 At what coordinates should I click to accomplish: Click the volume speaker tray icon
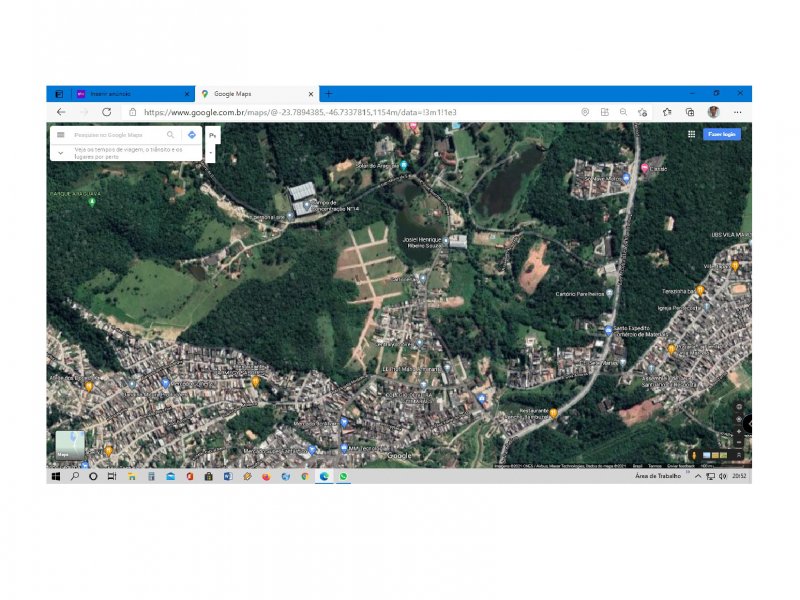[722, 476]
